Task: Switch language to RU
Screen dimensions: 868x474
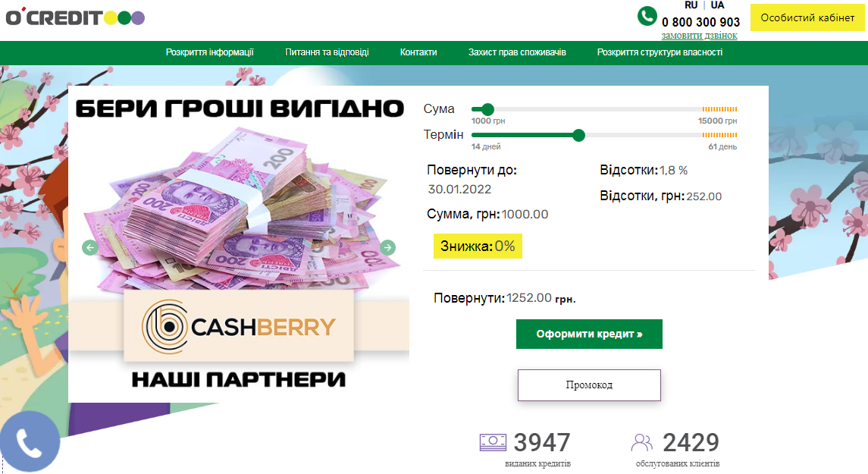Action: pos(691,5)
